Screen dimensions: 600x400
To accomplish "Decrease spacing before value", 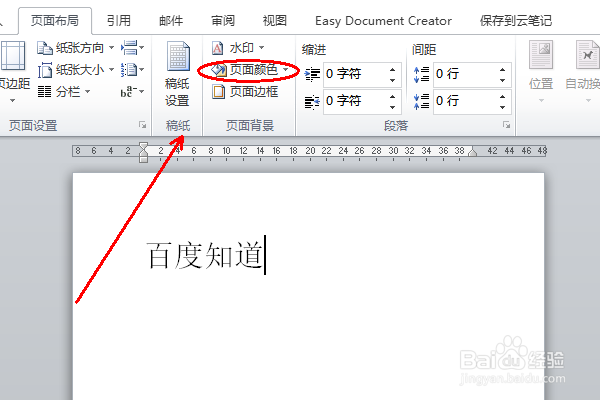I will tap(502, 80).
